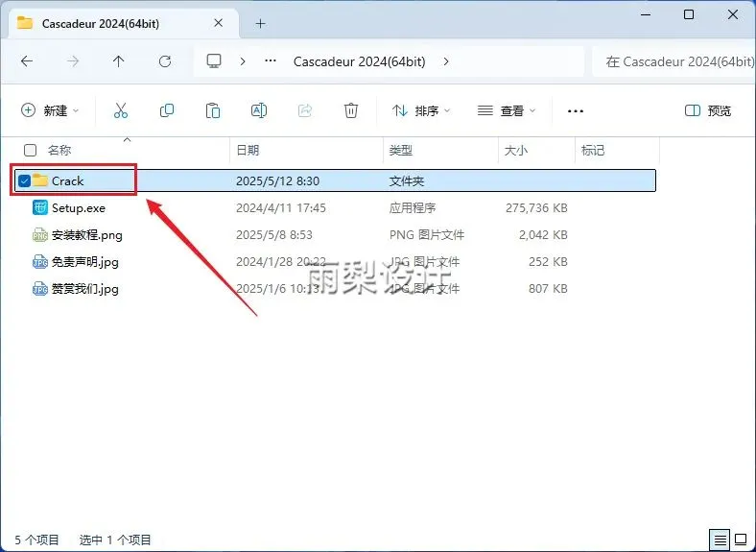Select the Crack folder name
Viewport: 756px width, 552px height.
[67, 180]
